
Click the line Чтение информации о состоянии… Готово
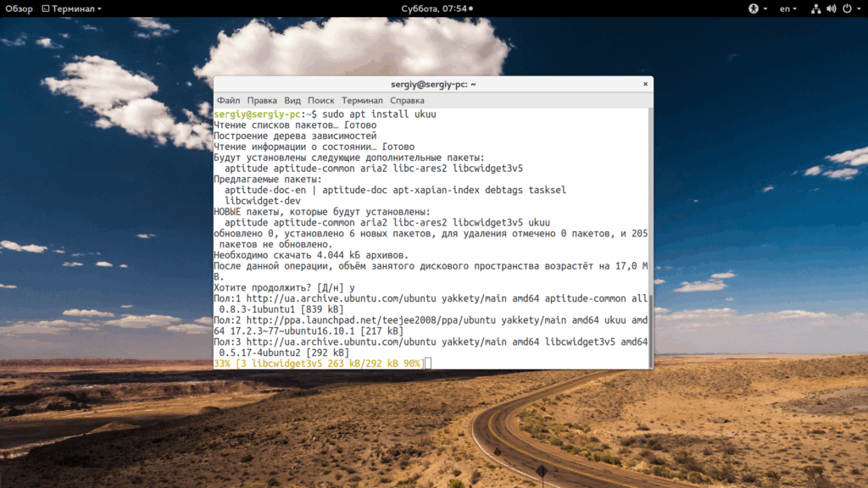pyautogui.click(x=314, y=147)
